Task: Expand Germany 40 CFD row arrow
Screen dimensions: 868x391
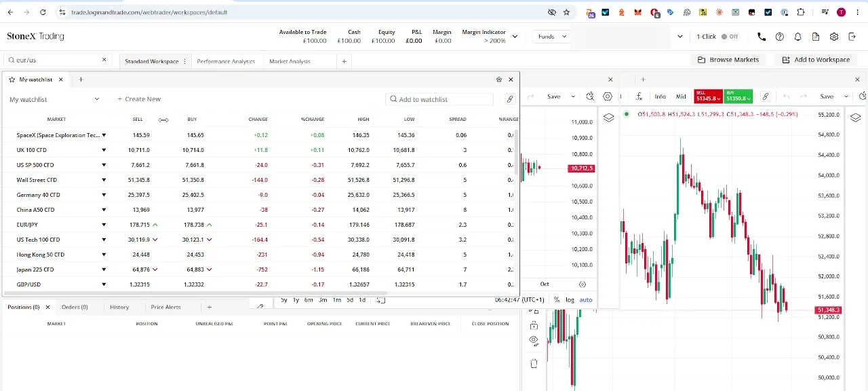Action: tap(104, 195)
